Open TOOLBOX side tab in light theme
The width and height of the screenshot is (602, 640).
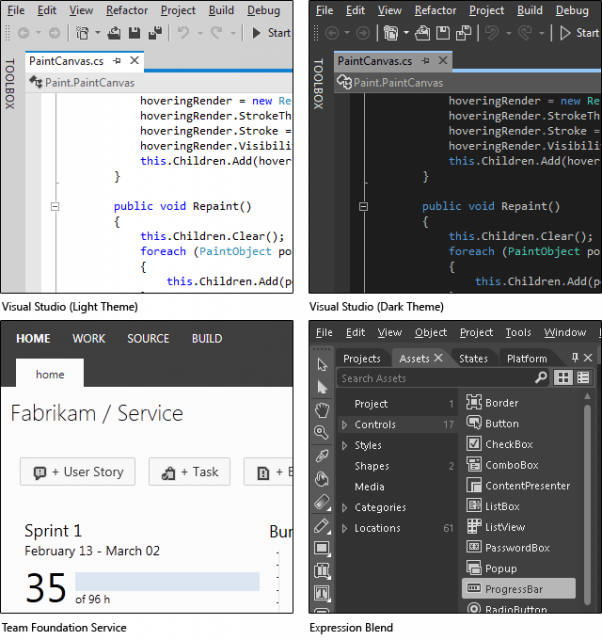point(10,84)
